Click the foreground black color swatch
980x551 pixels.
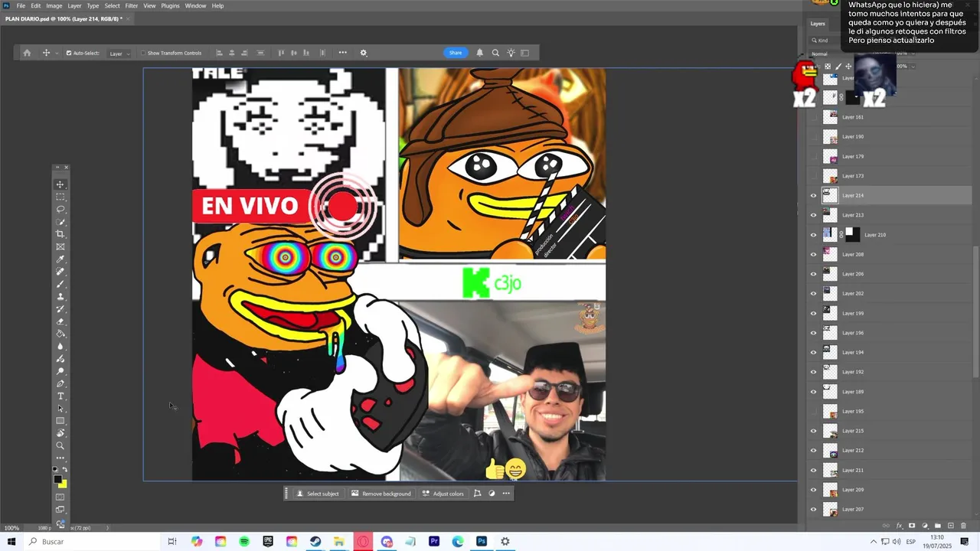point(57,480)
